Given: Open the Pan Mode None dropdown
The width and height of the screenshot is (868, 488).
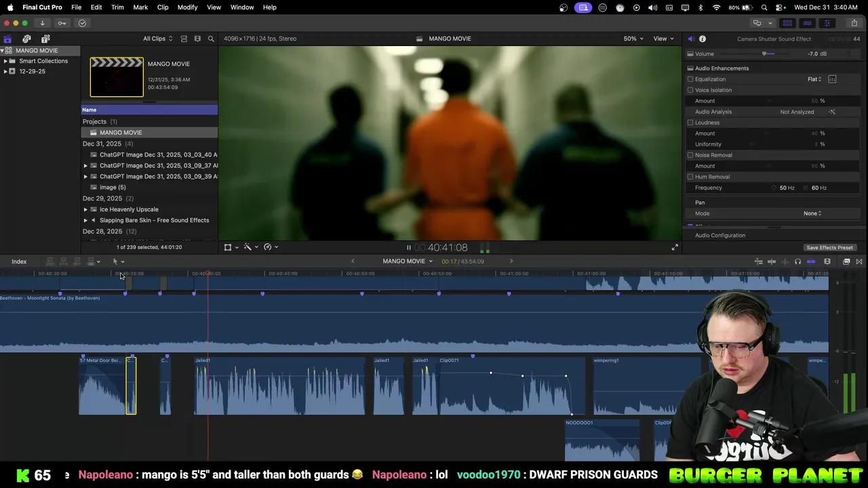Looking at the screenshot, I should [812, 213].
